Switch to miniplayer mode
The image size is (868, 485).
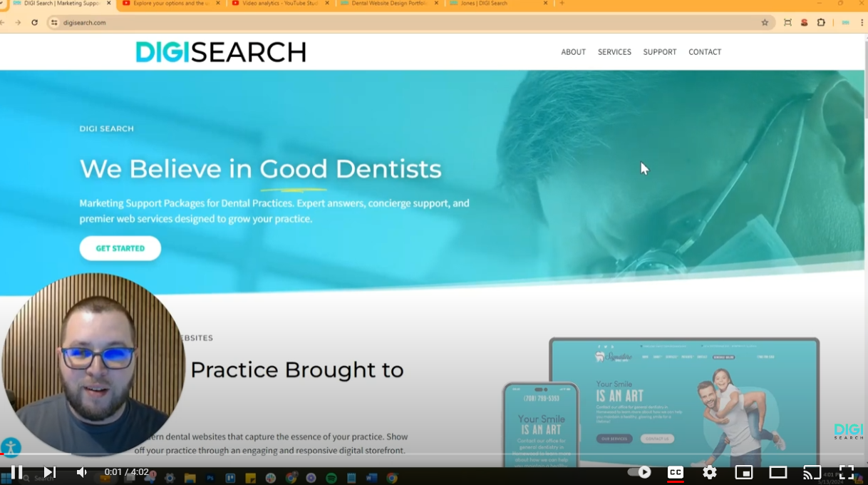[x=744, y=472]
